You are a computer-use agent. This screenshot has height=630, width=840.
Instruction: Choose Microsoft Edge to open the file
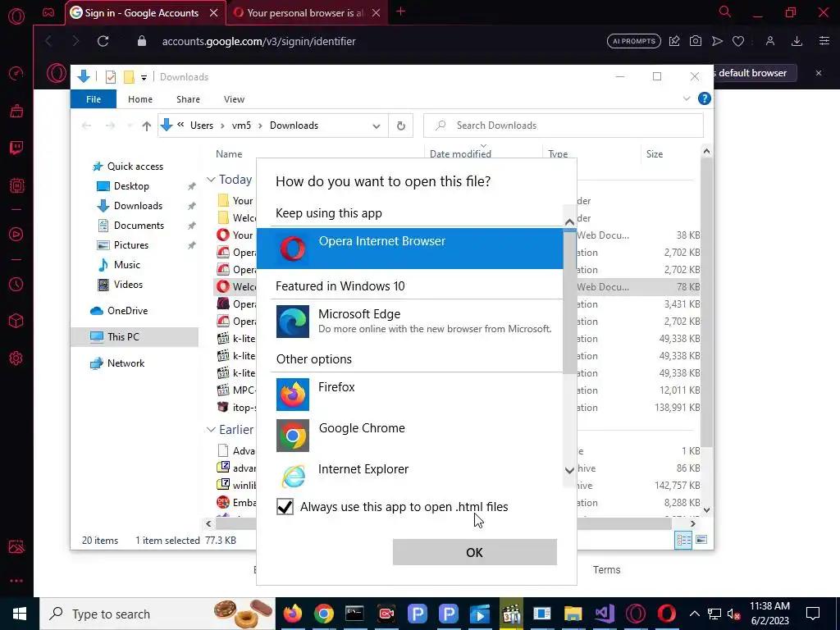click(x=410, y=322)
